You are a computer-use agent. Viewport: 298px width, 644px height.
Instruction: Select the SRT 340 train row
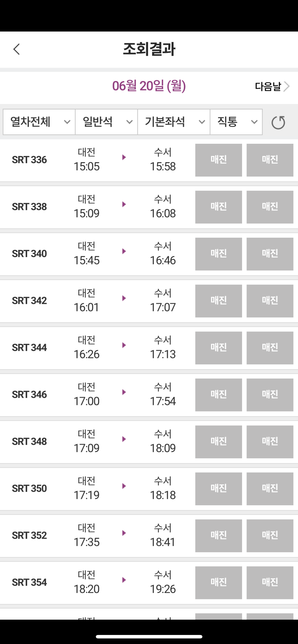pyautogui.click(x=149, y=254)
